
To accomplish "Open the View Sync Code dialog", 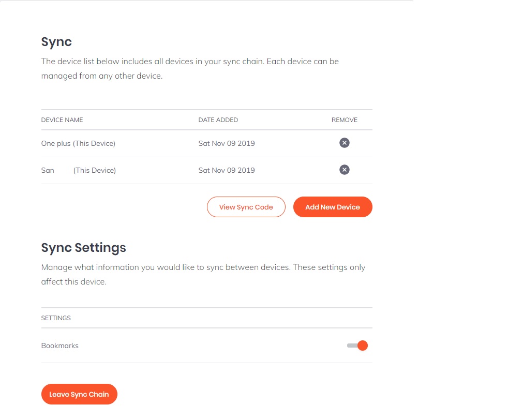I will click(246, 207).
